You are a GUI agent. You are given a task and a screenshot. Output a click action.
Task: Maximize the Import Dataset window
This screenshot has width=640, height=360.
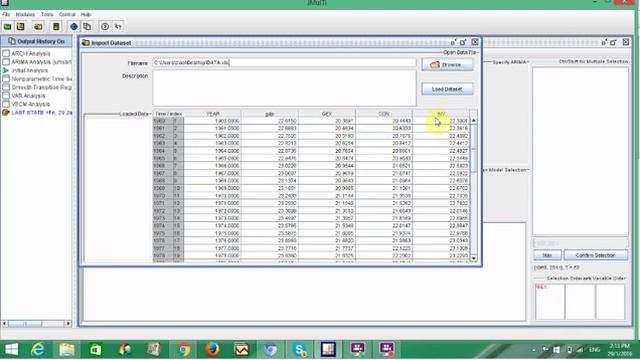463,42
